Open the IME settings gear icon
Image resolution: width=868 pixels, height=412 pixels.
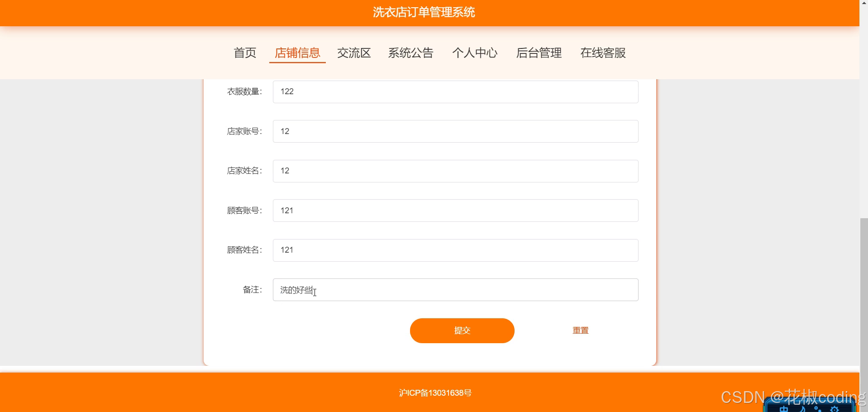click(834, 409)
